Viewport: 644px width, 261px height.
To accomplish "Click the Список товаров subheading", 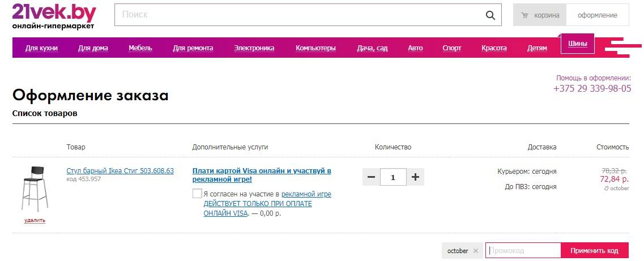I will (45, 114).
